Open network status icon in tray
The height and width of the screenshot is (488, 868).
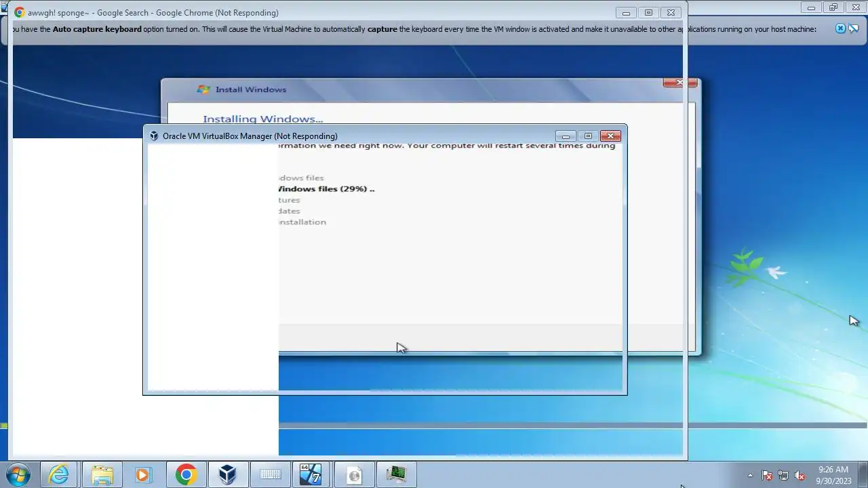pyautogui.click(x=783, y=475)
